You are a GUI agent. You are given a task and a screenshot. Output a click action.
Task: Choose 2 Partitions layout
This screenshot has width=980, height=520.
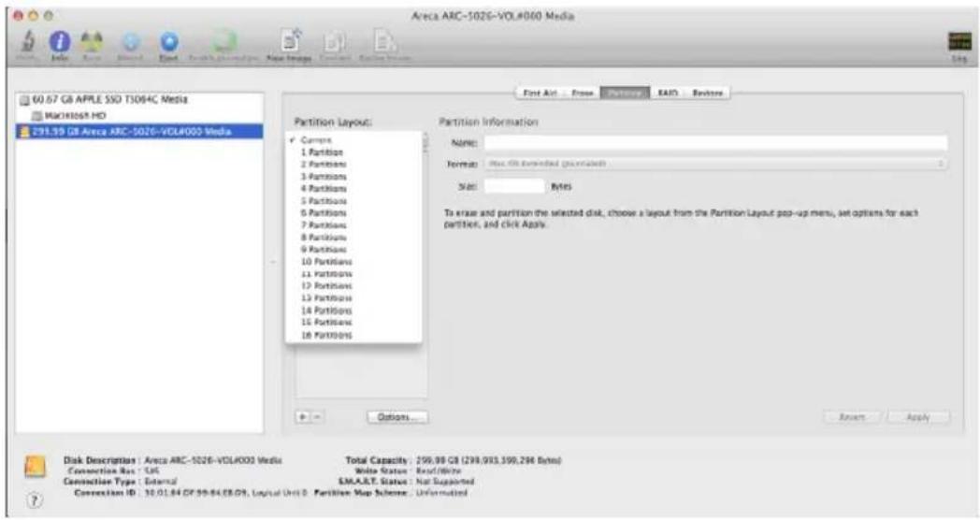tap(353, 165)
